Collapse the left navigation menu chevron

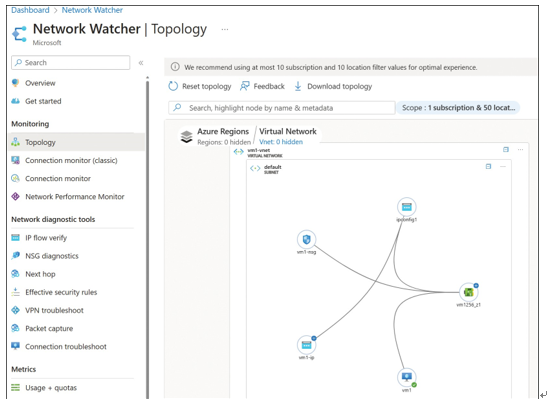point(141,63)
